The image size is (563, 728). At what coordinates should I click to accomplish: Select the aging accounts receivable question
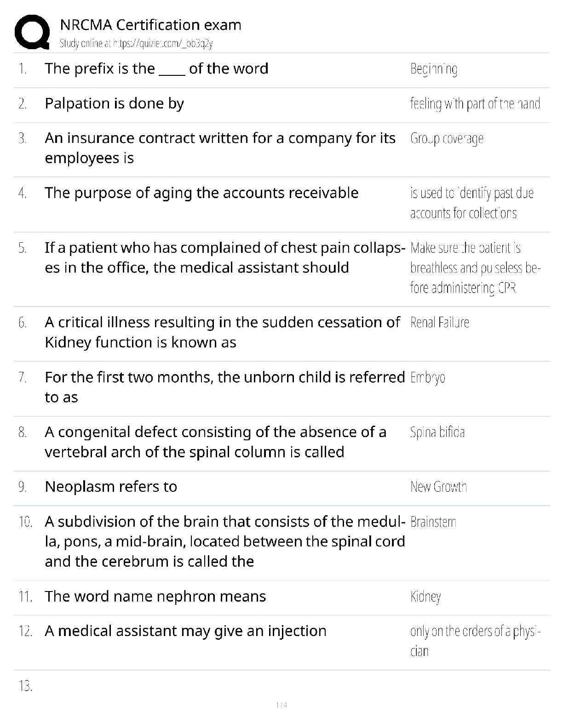(x=201, y=193)
